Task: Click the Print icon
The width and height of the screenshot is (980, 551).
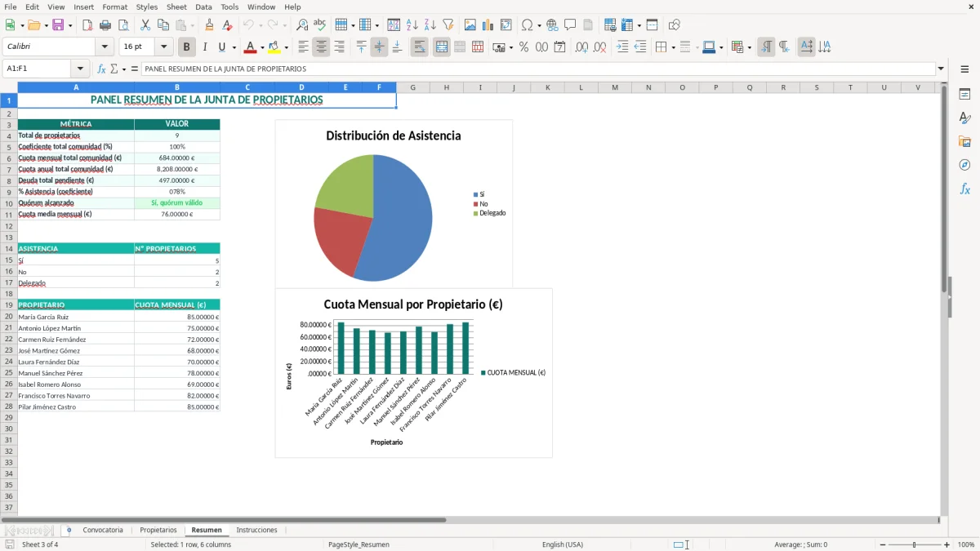Action: [x=105, y=25]
